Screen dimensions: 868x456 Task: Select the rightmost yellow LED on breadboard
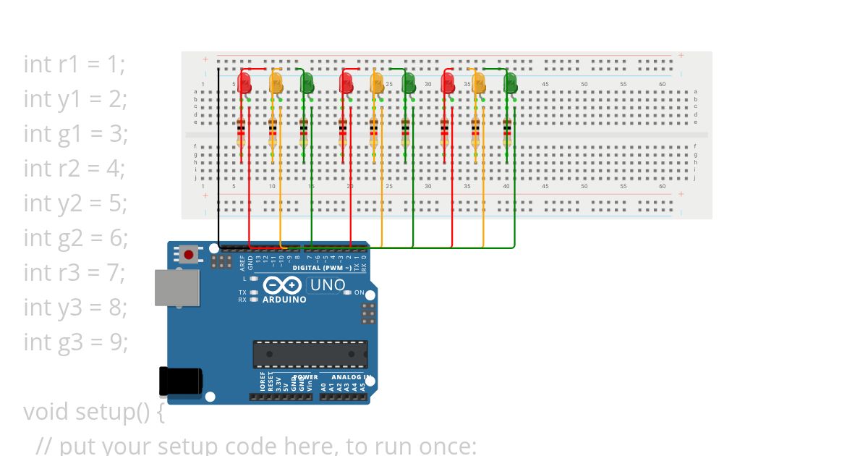click(x=478, y=83)
